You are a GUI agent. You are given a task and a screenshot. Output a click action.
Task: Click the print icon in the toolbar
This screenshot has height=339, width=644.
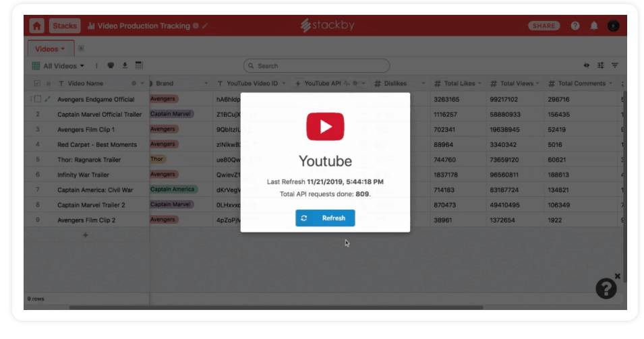(x=111, y=65)
